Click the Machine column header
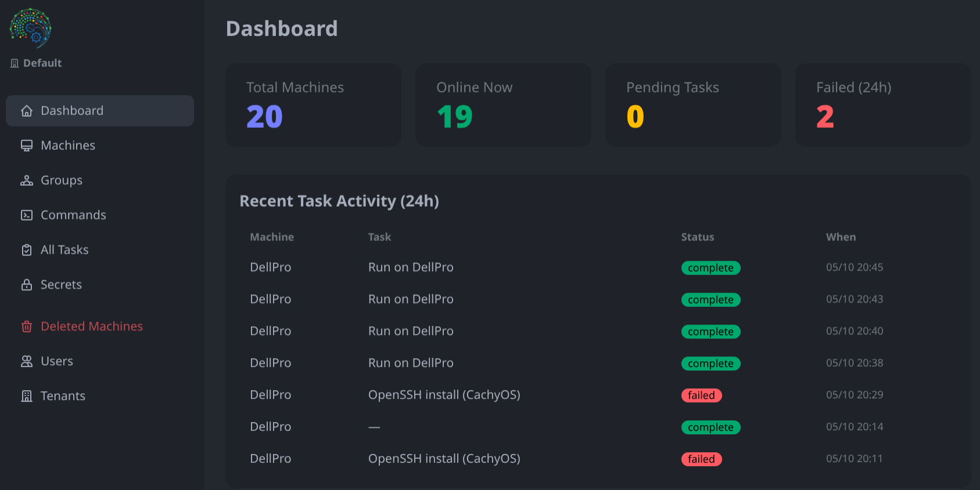980x490 pixels. (272, 237)
